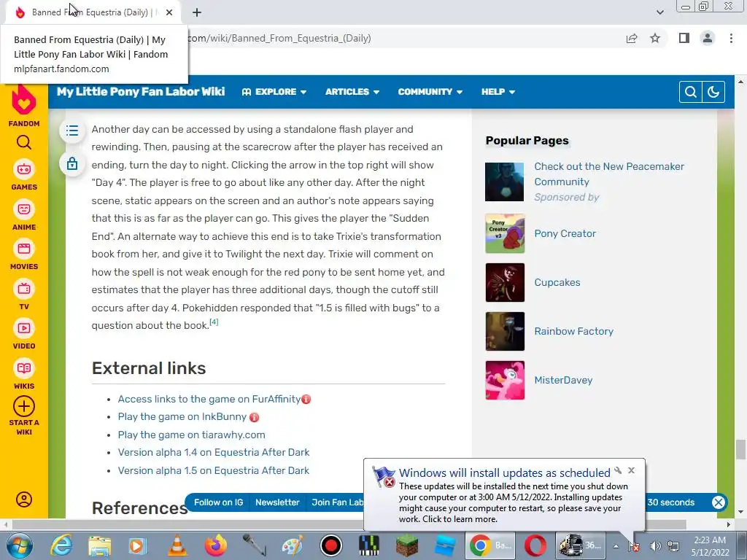Open the Cupcakes popular page link

tap(557, 282)
